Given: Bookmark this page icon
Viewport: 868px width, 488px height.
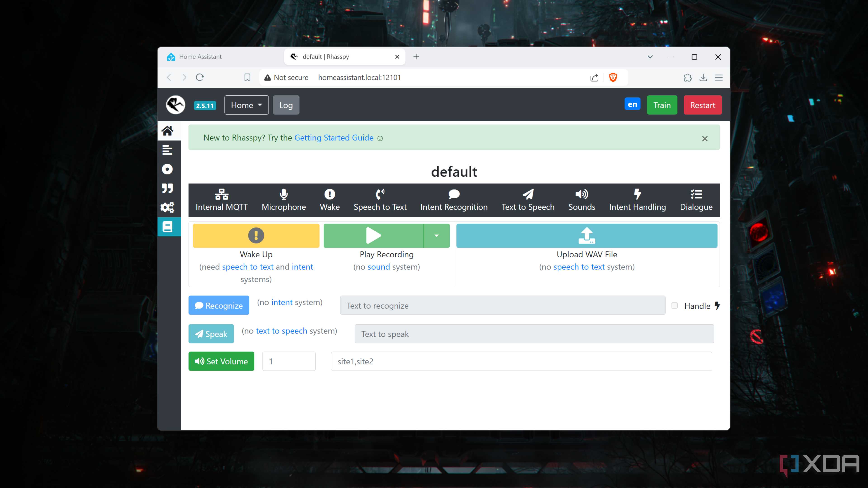Looking at the screenshot, I should click(x=247, y=77).
